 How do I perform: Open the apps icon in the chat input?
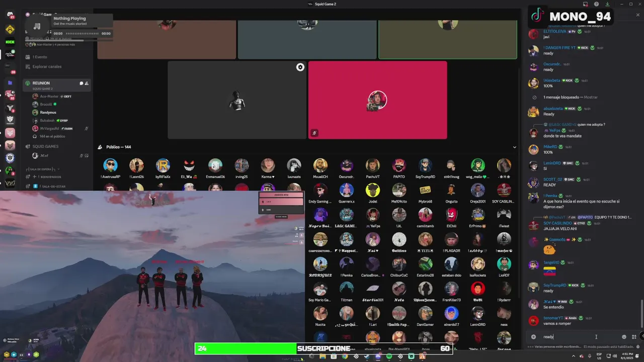(634, 337)
